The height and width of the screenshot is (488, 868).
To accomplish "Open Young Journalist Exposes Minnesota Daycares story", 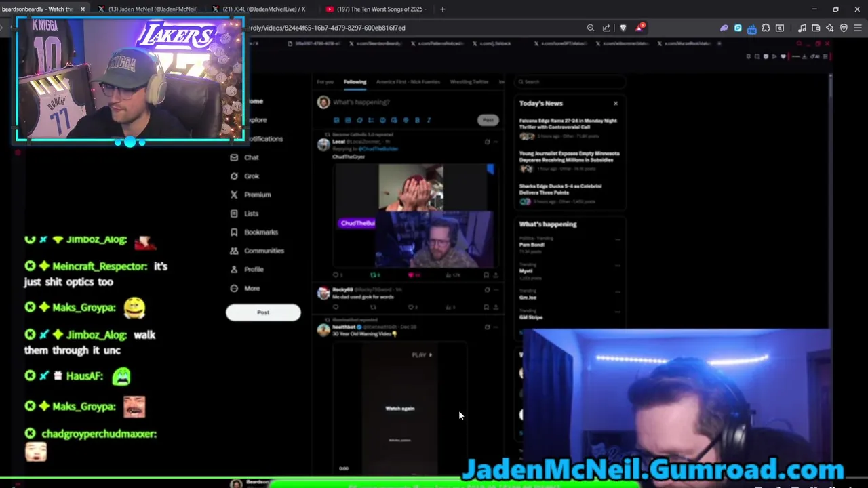I will click(x=569, y=161).
